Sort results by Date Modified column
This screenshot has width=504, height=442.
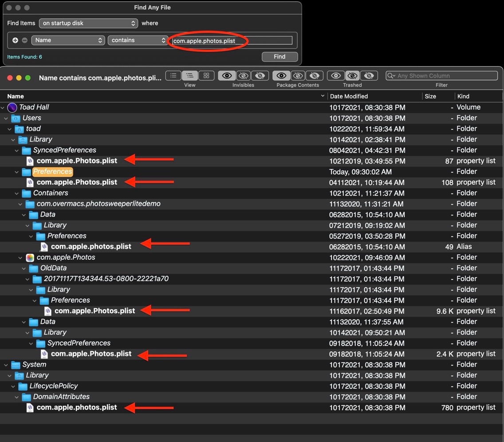(349, 96)
